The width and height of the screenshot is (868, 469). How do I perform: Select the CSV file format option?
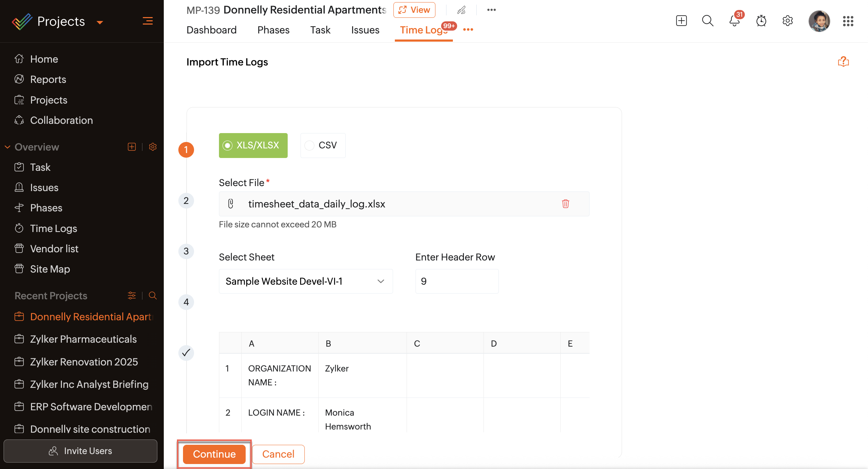click(323, 145)
